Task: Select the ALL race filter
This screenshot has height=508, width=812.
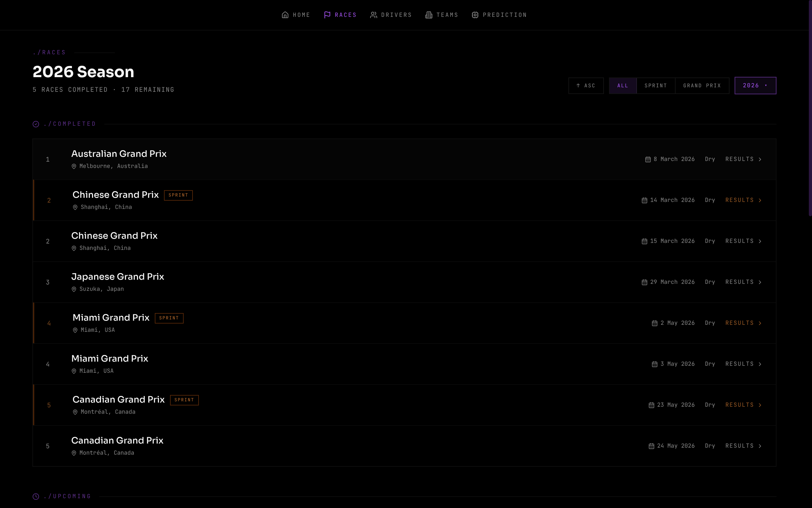Action: [623, 86]
